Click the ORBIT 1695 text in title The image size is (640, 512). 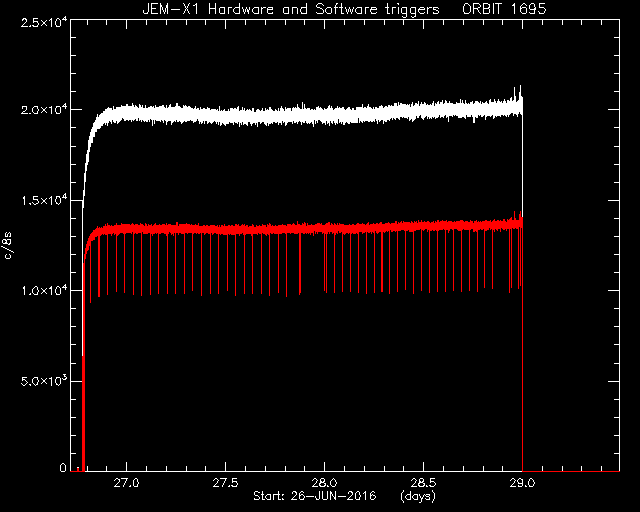(x=504, y=9)
